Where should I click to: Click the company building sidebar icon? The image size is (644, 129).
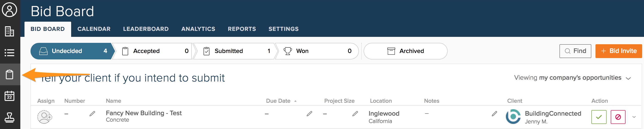(x=9, y=31)
